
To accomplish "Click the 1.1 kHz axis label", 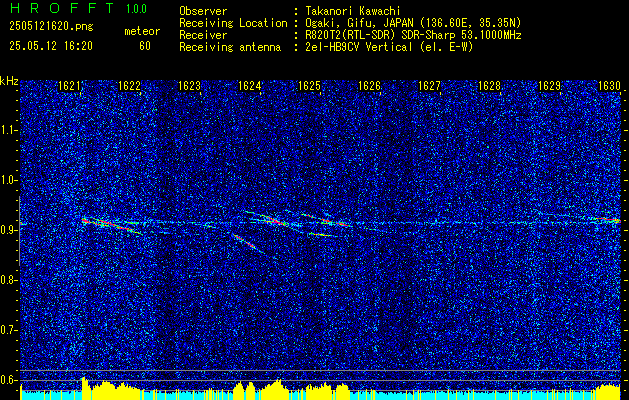I will (x=8, y=130).
